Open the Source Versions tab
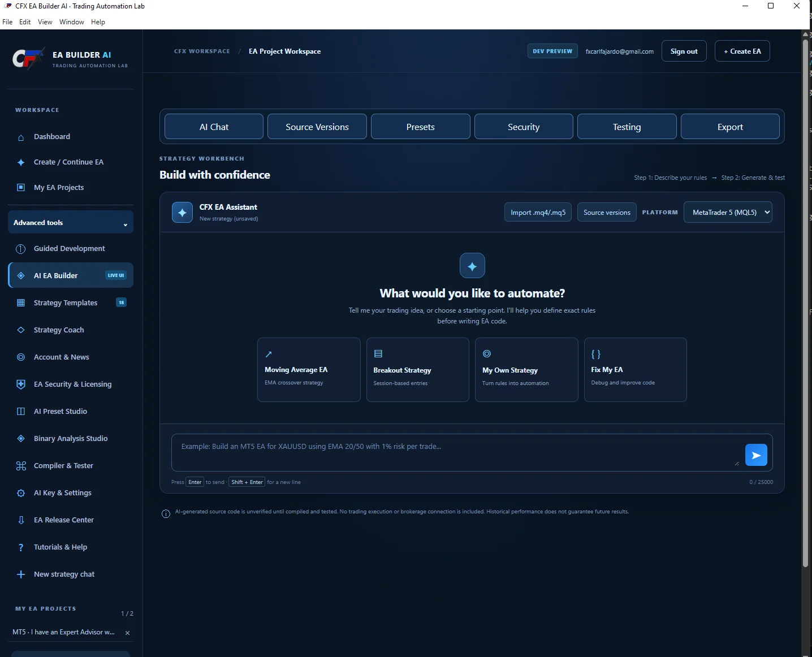The image size is (812, 657). 317,127
